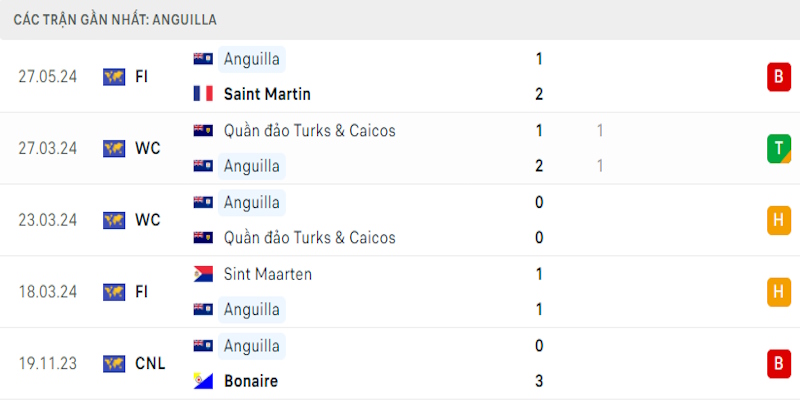Click the Bonaire flag icon

[x=203, y=381]
